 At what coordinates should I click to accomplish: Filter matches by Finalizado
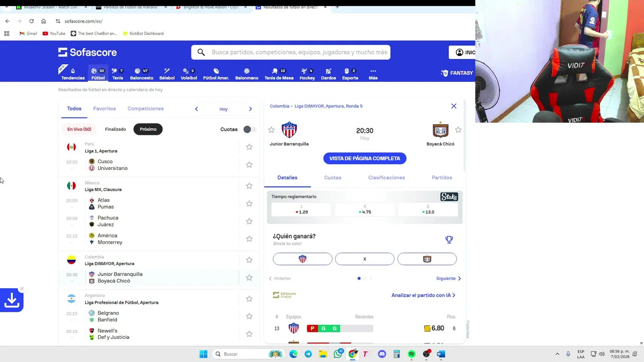coord(115,129)
